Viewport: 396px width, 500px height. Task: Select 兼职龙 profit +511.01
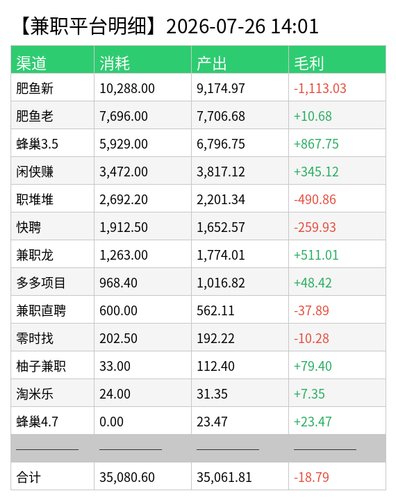point(316,255)
